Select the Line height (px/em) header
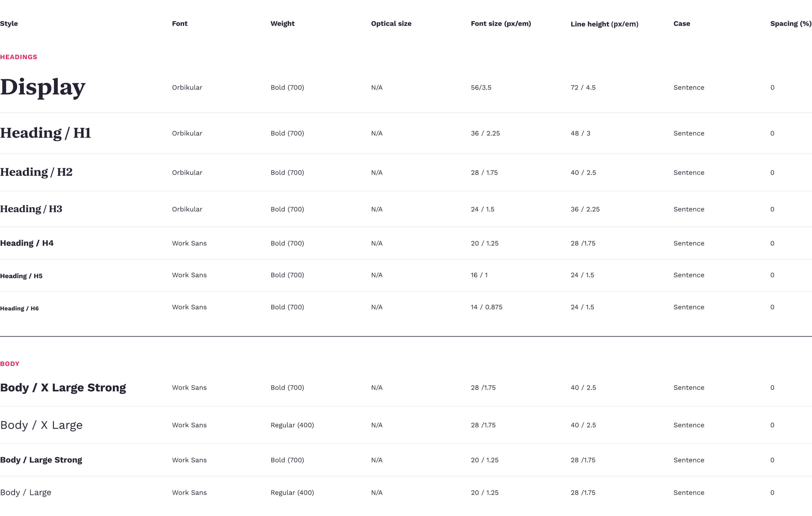This screenshot has height=516, width=812. (x=604, y=24)
